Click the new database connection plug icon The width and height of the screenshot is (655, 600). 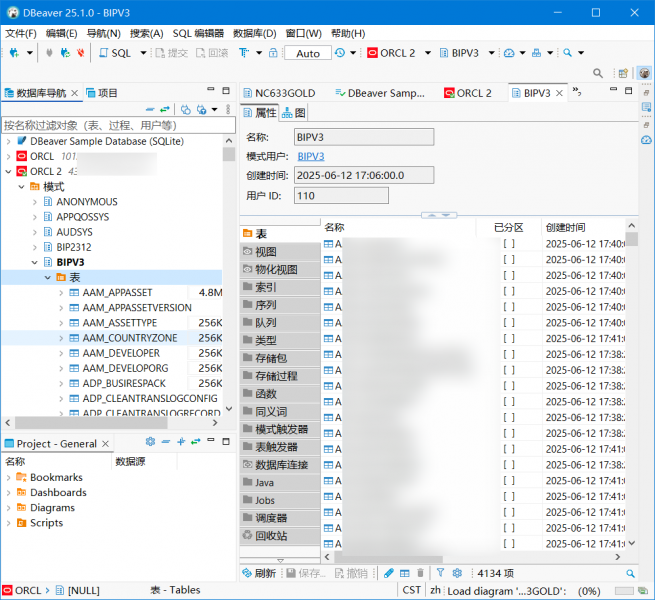coord(14,53)
